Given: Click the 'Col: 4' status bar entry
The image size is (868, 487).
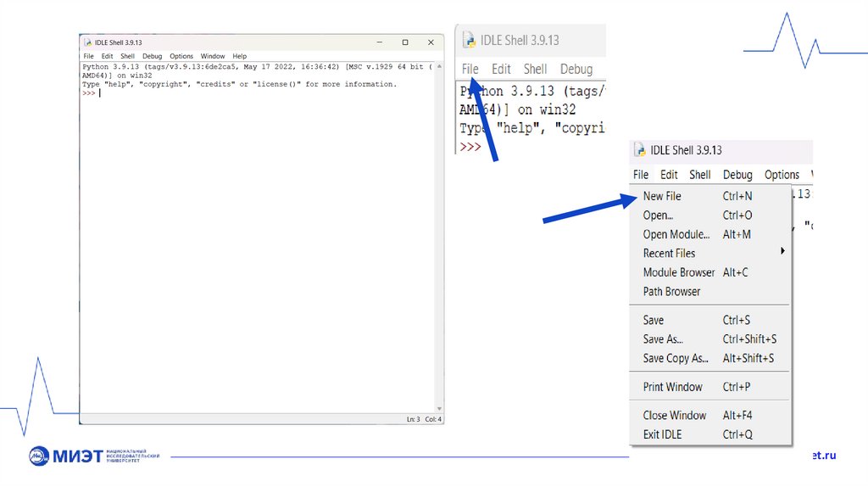Looking at the screenshot, I should (x=433, y=419).
